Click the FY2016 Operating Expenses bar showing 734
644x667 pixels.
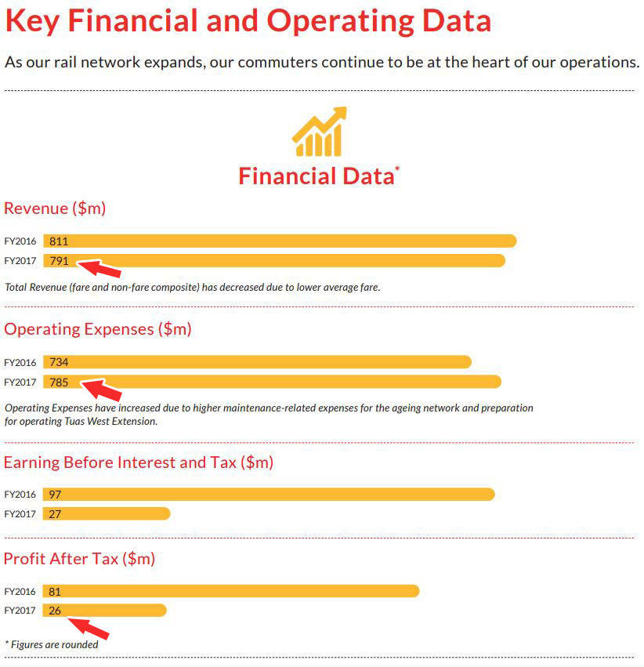point(257,362)
